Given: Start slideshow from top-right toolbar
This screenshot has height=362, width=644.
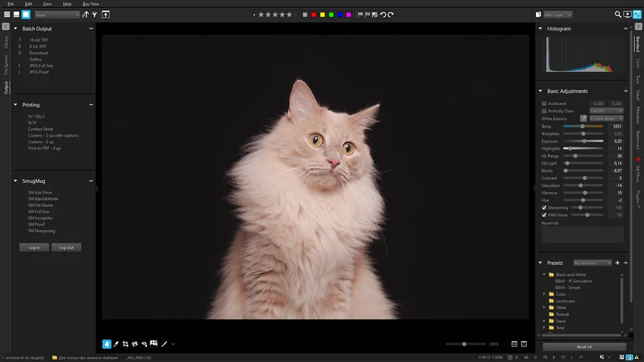Looking at the screenshot, I should pyautogui.click(x=627, y=14).
